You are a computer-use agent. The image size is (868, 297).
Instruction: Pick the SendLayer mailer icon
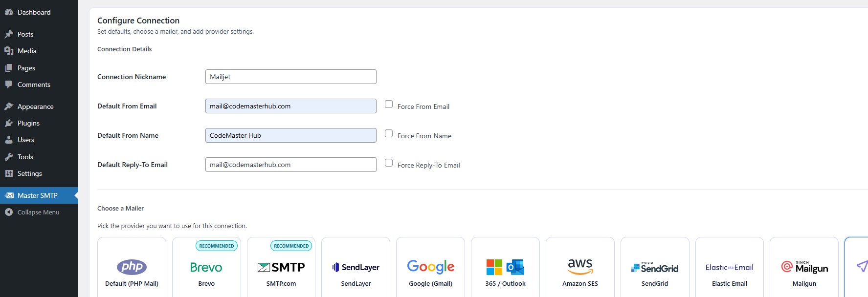356,267
